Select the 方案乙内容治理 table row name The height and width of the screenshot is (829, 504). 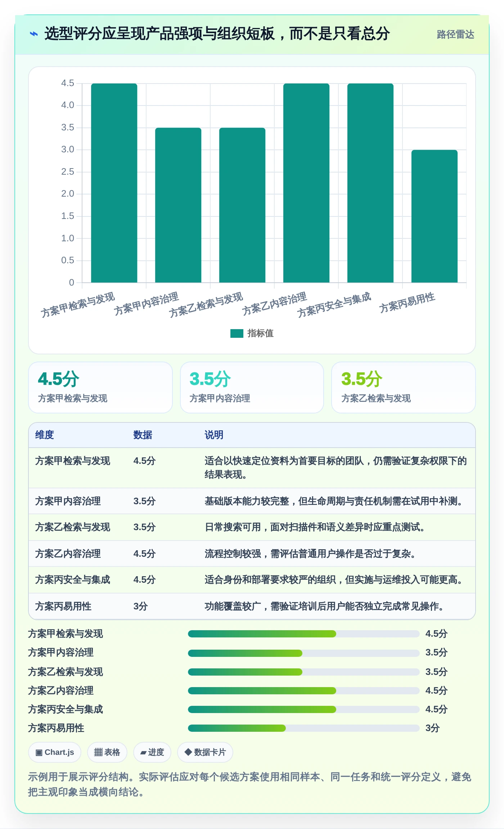click(68, 554)
